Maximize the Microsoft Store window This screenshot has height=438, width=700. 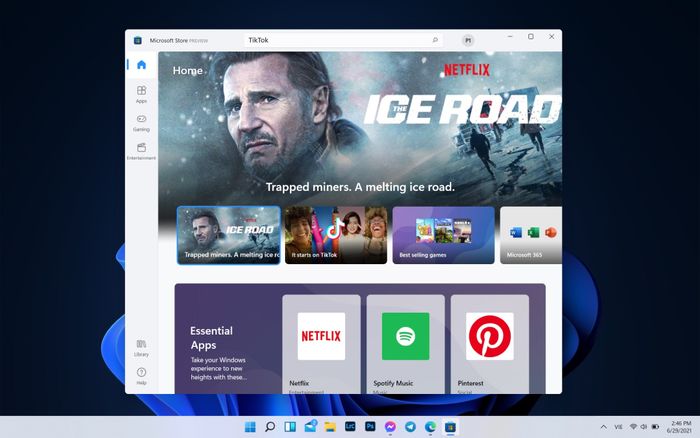tap(531, 37)
